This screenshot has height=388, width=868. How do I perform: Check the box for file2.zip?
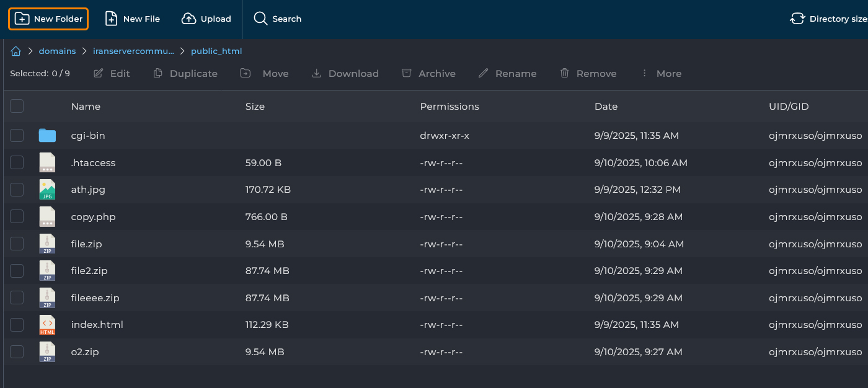17,271
